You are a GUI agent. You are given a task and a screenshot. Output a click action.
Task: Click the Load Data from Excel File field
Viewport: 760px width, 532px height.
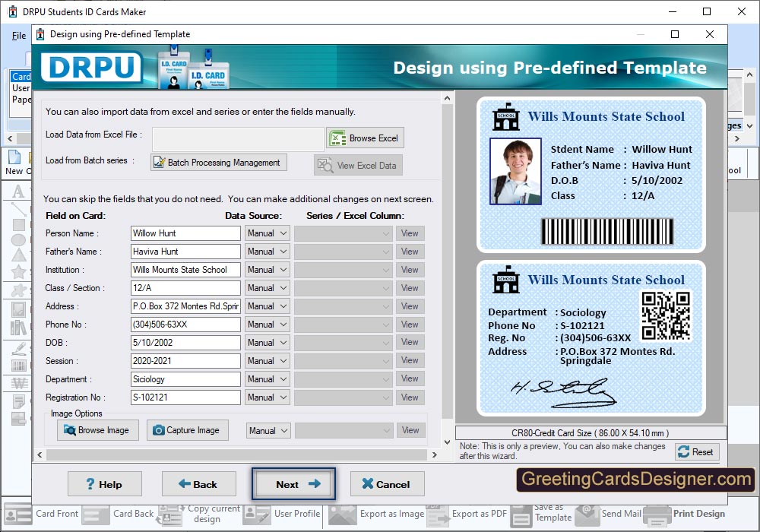[x=238, y=139]
